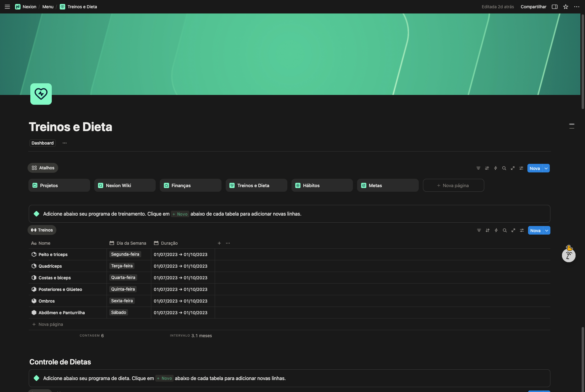Expand the Nova dropdown arrow in Atalhos
Image resolution: width=585 pixels, height=392 pixels.
[x=546, y=168]
